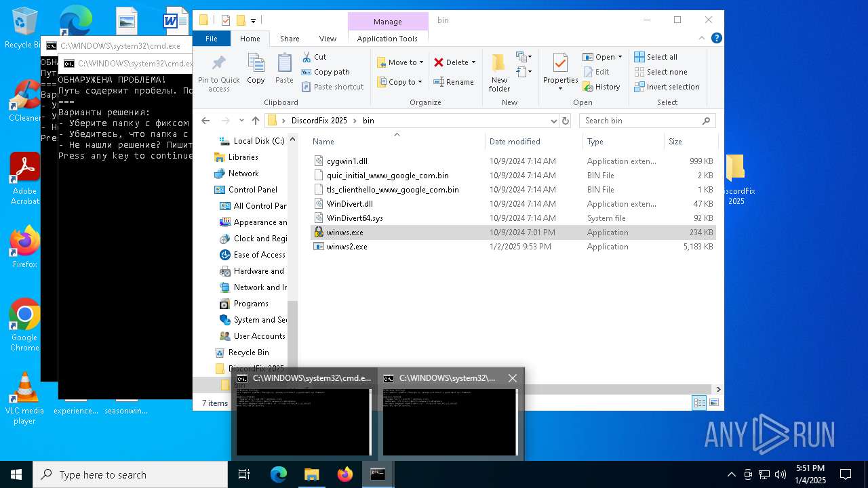Open the Move to dropdown

coord(400,62)
